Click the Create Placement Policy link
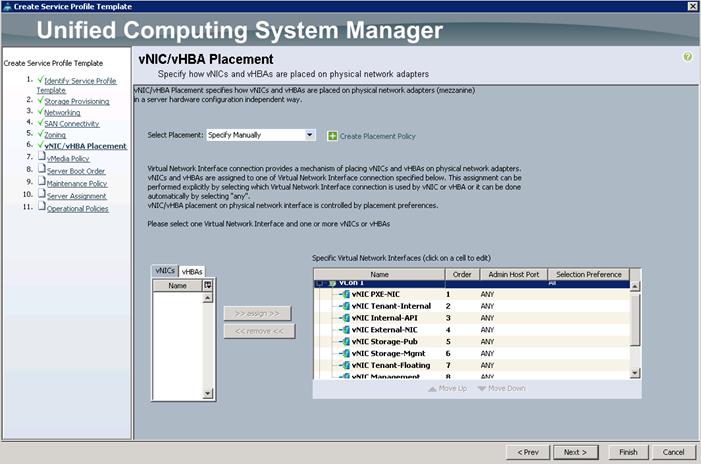The height and width of the screenshot is (464, 701). (x=377, y=136)
